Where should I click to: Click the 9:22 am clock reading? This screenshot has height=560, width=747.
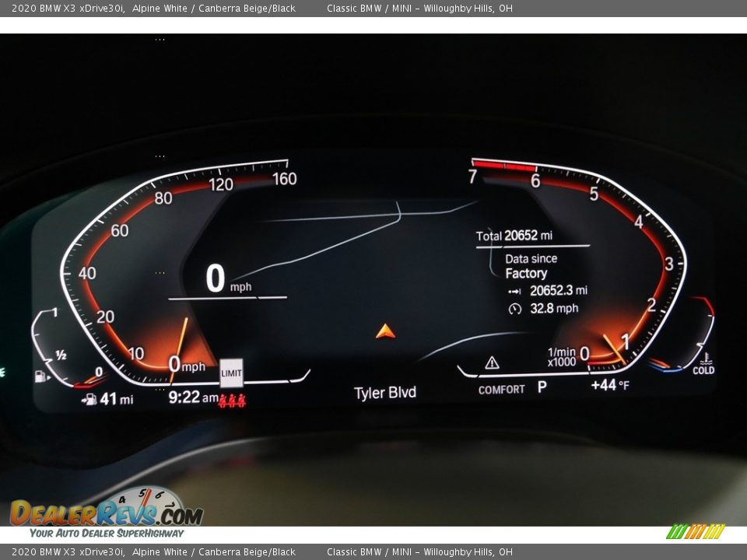pyautogui.click(x=194, y=397)
